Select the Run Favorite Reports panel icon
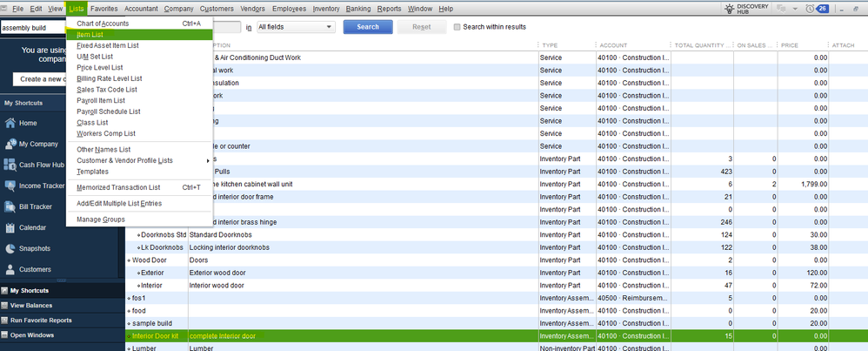 [x=5, y=321]
